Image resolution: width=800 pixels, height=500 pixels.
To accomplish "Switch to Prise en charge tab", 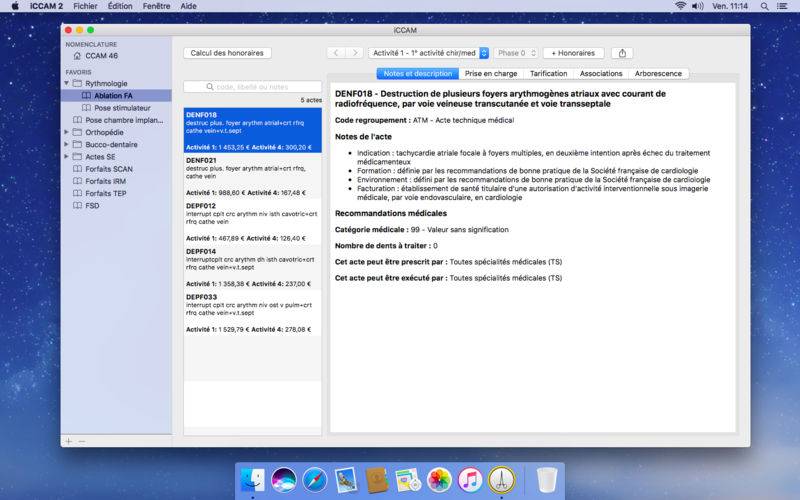I will tap(491, 73).
